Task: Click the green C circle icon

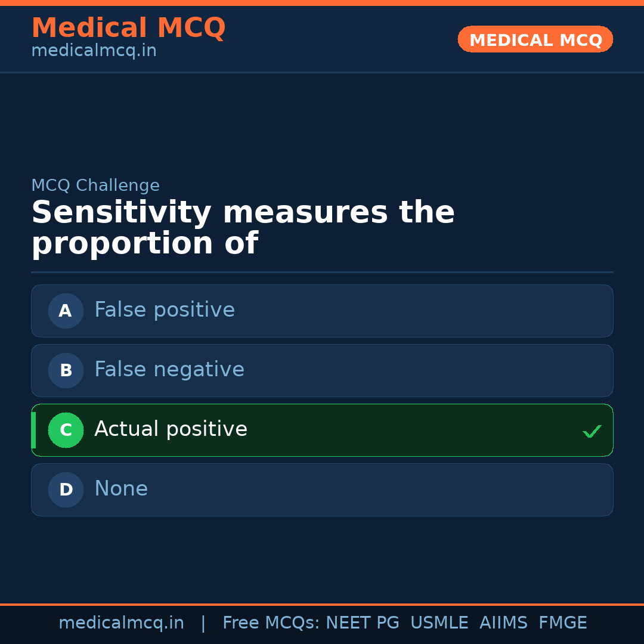Action: coord(66,430)
